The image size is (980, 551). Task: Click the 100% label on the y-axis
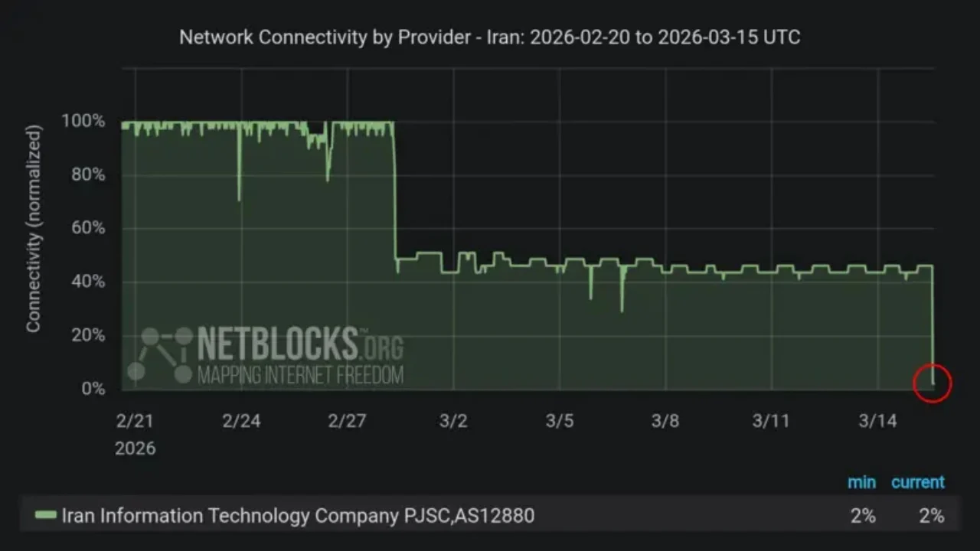point(83,121)
